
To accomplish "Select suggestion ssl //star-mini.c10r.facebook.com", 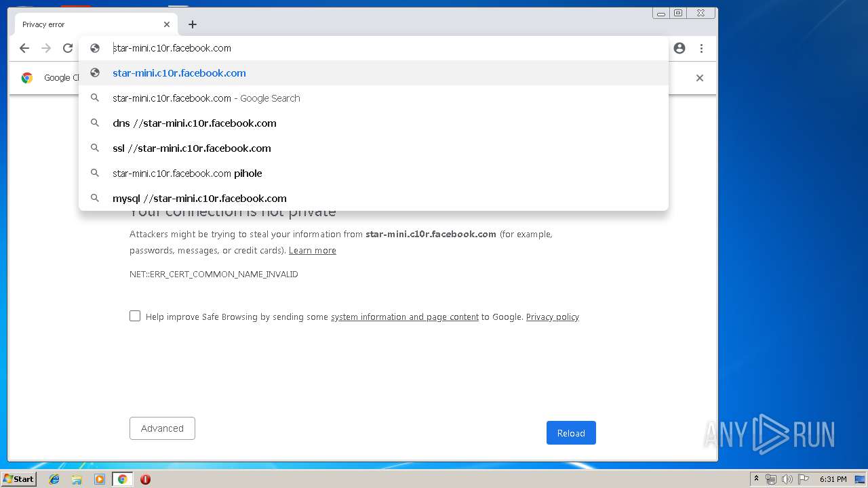I will click(374, 148).
